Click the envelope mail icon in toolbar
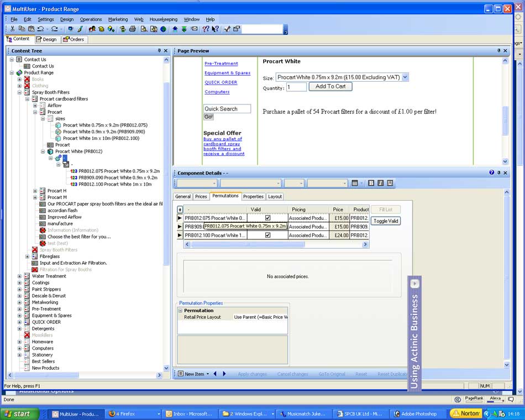The height and width of the screenshot is (420, 525). (194, 29)
